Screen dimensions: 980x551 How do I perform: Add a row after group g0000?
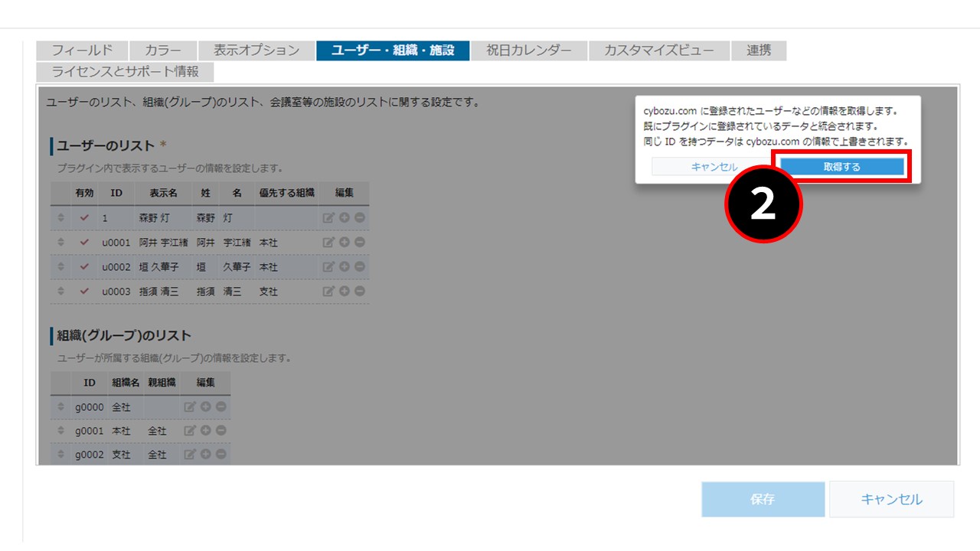205,407
